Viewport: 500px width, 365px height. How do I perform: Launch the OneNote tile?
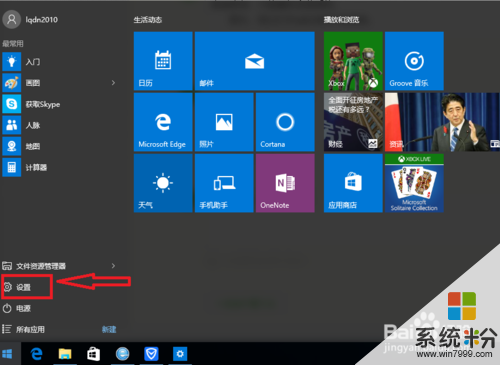click(285, 183)
